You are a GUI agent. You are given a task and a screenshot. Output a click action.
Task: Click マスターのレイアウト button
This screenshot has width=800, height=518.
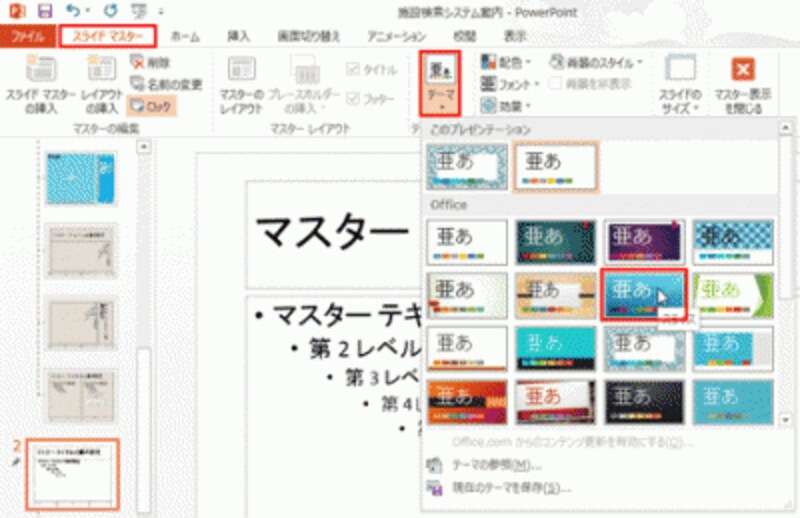click(242, 85)
